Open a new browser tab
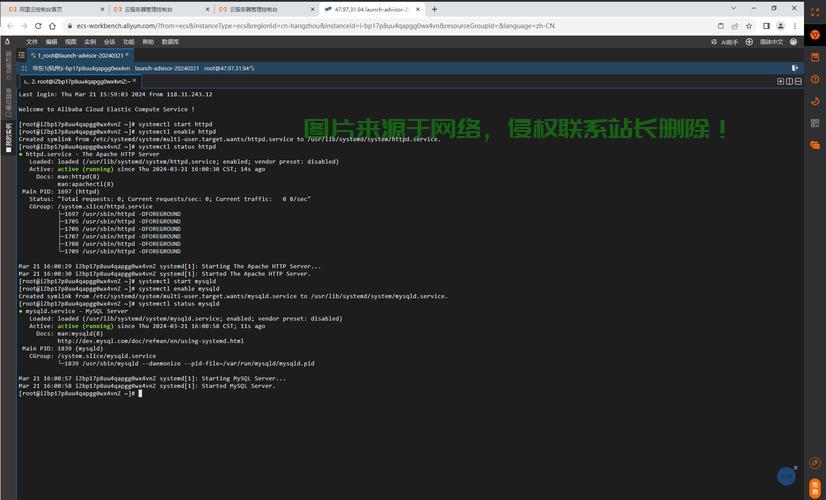 pyautogui.click(x=434, y=9)
